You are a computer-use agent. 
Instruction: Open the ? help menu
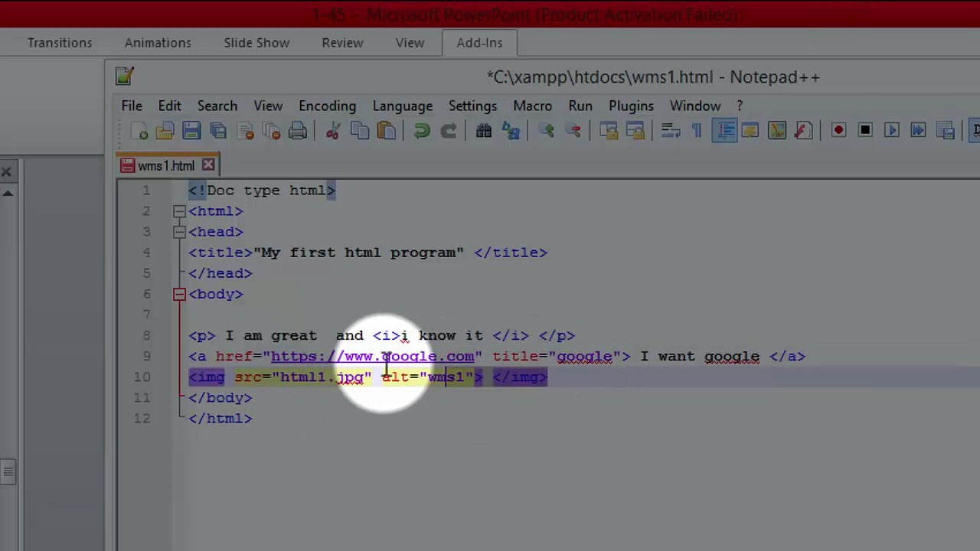[x=740, y=106]
